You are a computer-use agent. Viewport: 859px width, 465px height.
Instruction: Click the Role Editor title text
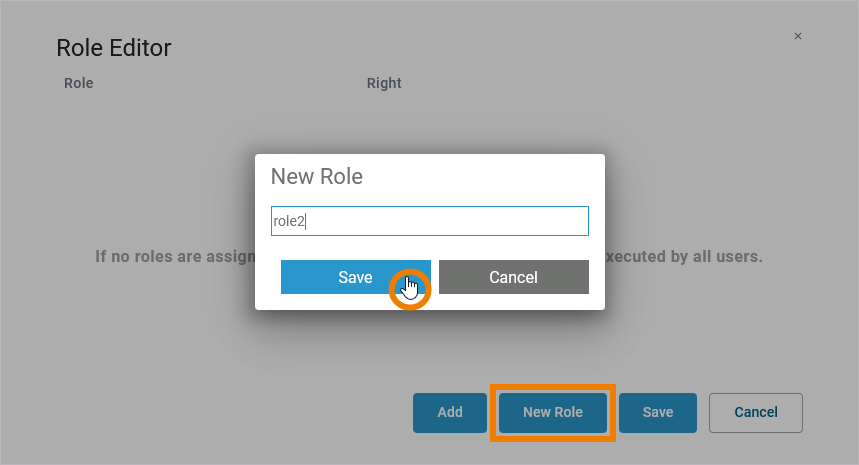point(114,48)
